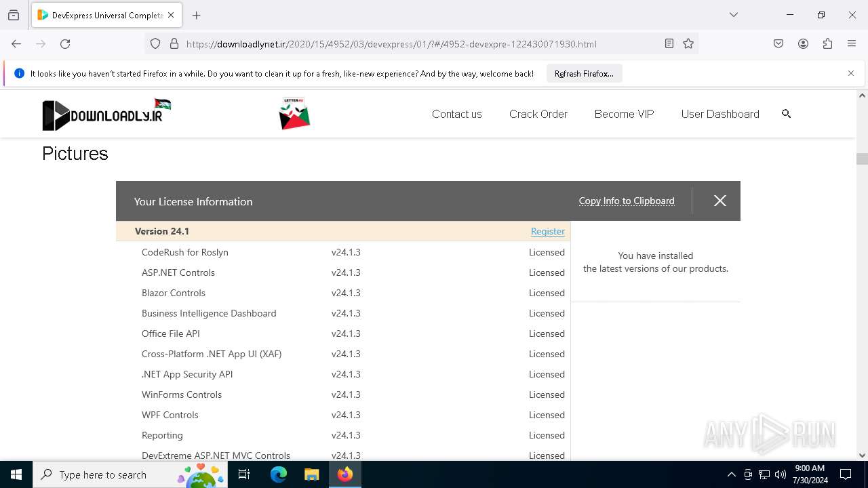Click WPF Controls entry

[170, 415]
